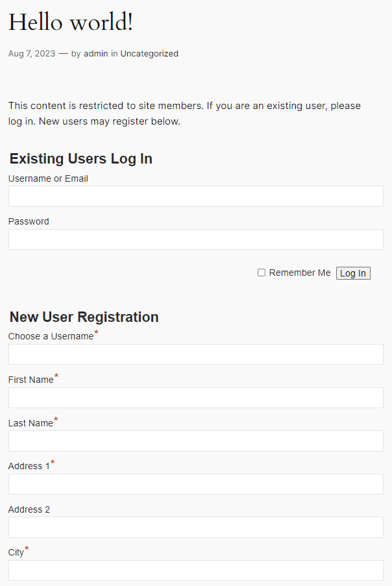392x586 pixels.
Task: Click the Hello world! post title
Action: pyautogui.click(x=71, y=23)
